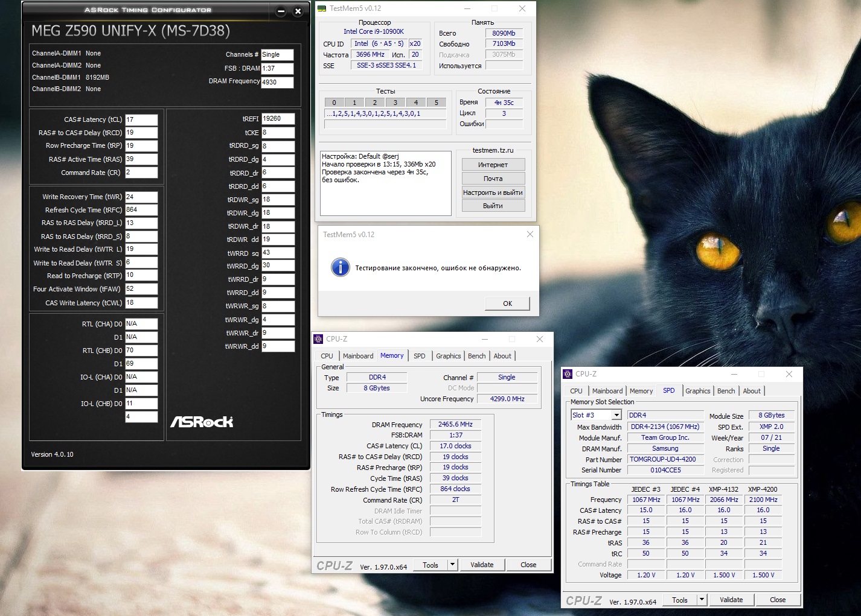Viewport: 861px width, 616px height.
Task: Click Validate in CPU-Z Timings window
Action: pos(482,565)
